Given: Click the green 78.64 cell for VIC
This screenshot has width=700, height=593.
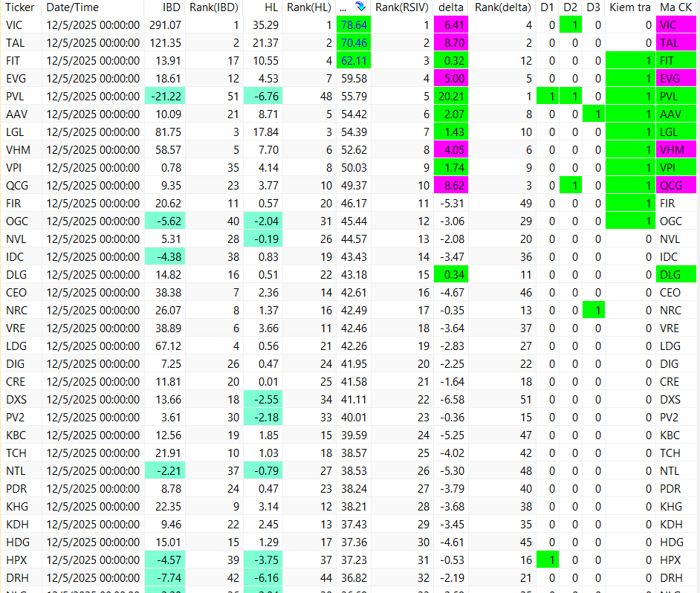Looking at the screenshot, I should (x=354, y=25).
